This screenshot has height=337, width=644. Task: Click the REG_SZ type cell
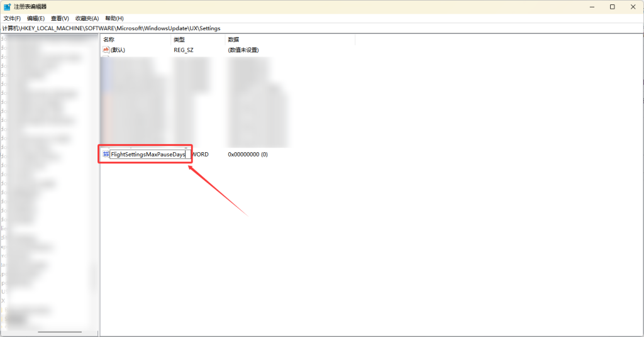pos(184,50)
